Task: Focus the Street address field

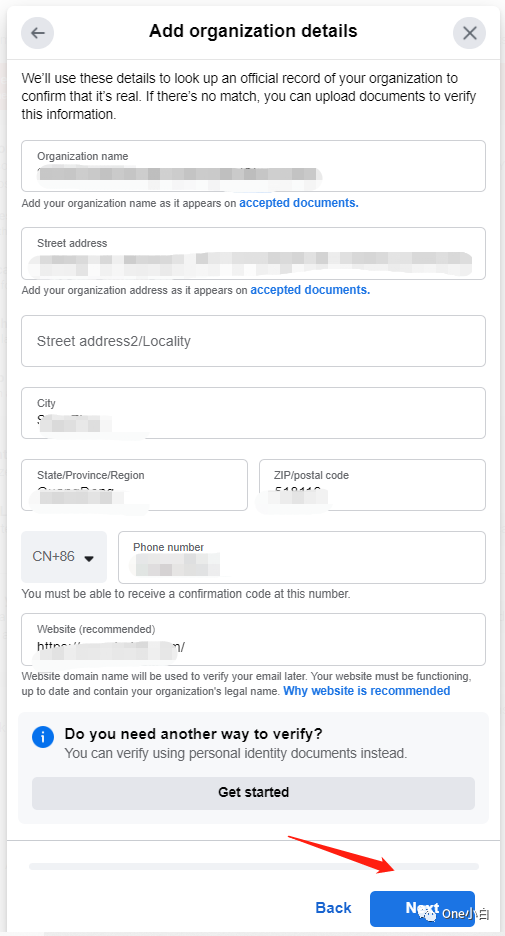Action: coord(253,254)
